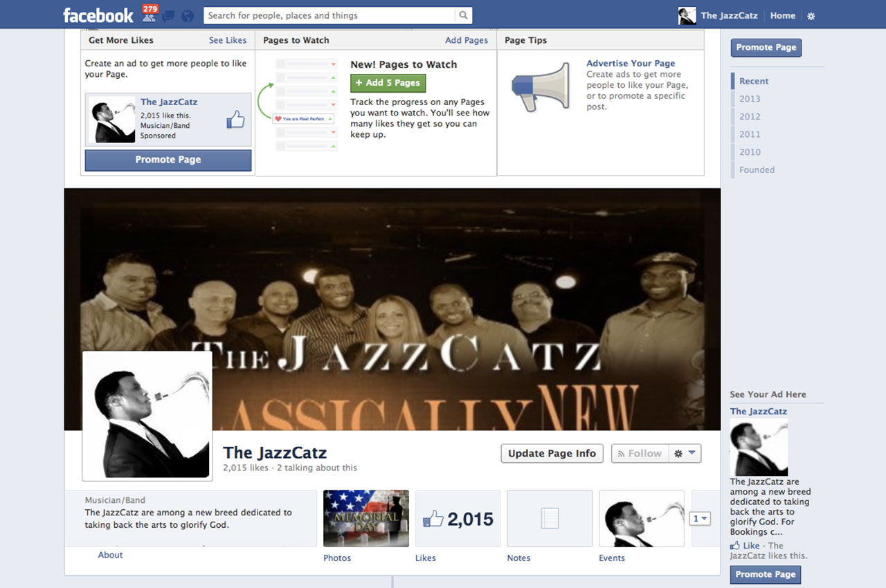
Task: Click the Facebook logo in header
Action: (x=98, y=15)
